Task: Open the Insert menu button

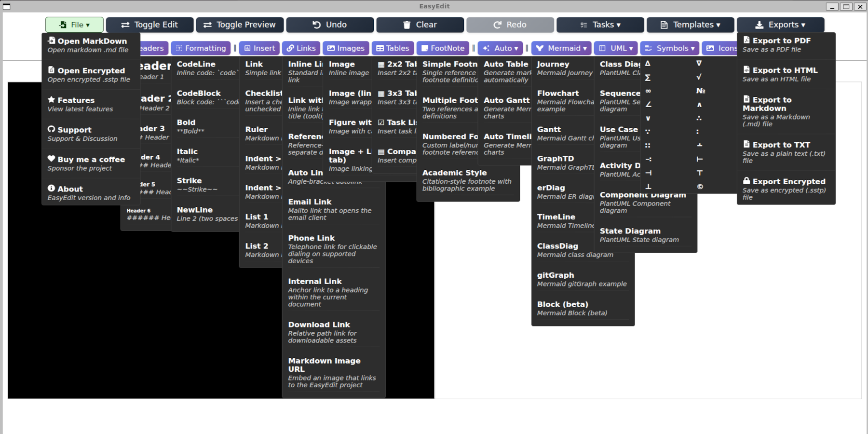Action: pyautogui.click(x=259, y=48)
